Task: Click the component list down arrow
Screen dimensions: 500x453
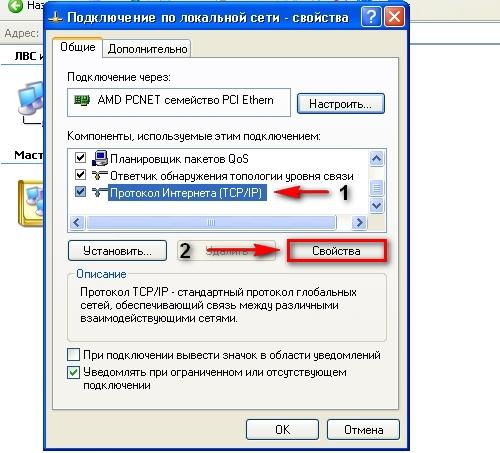Action: click(x=376, y=205)
